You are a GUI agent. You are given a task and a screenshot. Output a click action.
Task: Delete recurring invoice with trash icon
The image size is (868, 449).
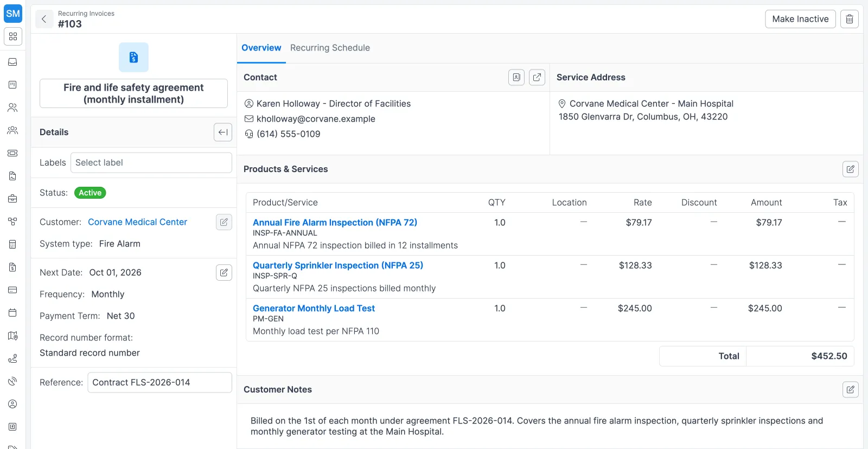point(850,19)
